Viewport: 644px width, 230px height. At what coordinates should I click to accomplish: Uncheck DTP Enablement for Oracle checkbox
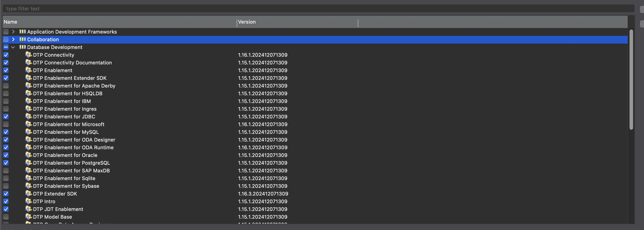[6, 155]
